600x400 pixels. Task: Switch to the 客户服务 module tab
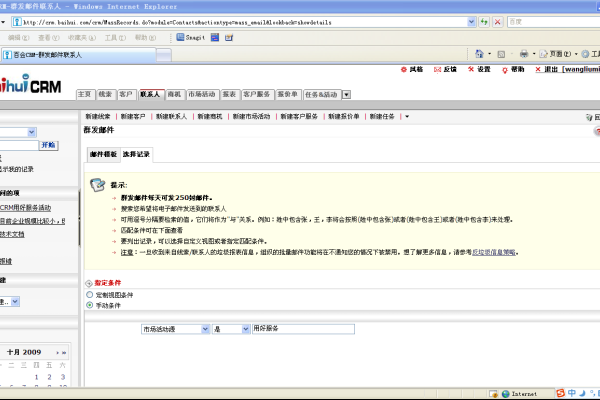coord(257,94)
